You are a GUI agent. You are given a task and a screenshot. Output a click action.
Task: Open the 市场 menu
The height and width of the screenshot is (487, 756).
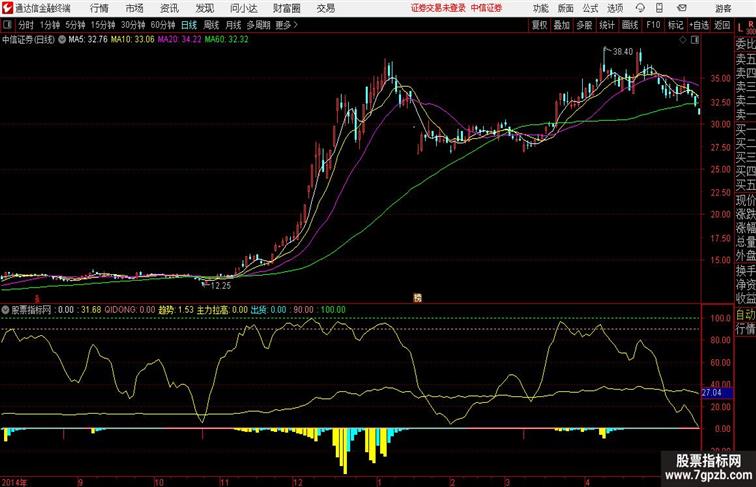(x=135, y=8)
